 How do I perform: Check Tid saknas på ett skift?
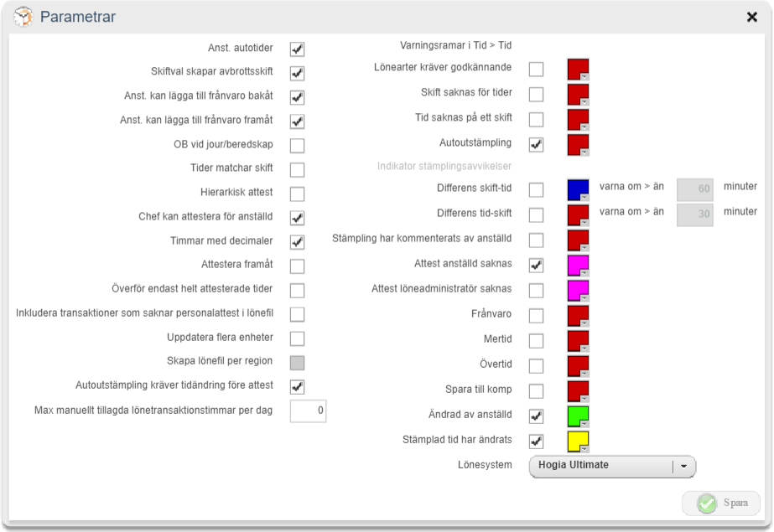pyautogui.click(x=536, y=120)
